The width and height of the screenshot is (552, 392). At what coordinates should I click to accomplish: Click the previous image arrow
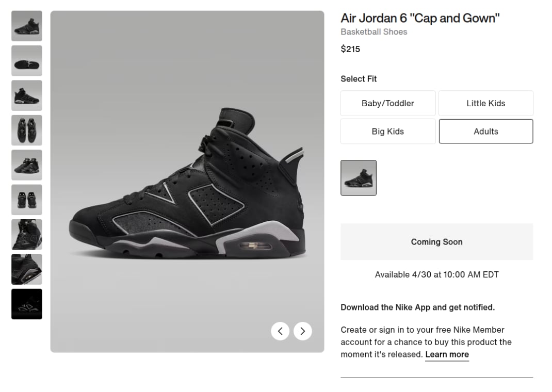coord(280,331)
